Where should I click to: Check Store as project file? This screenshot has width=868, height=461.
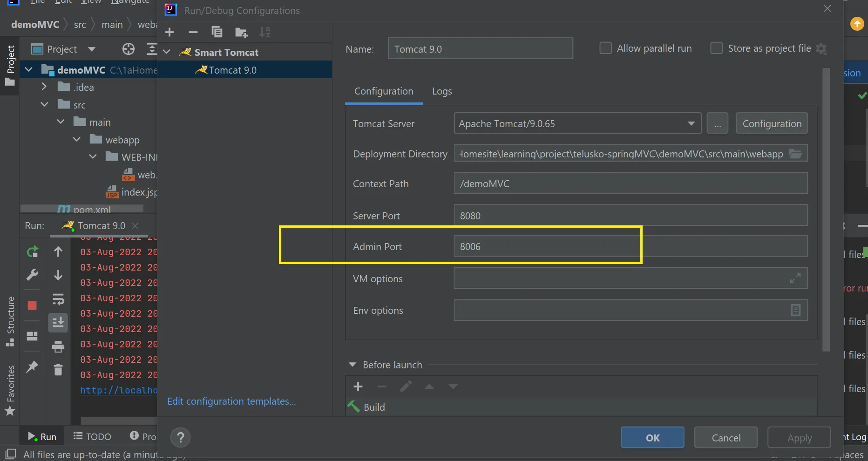716,48
